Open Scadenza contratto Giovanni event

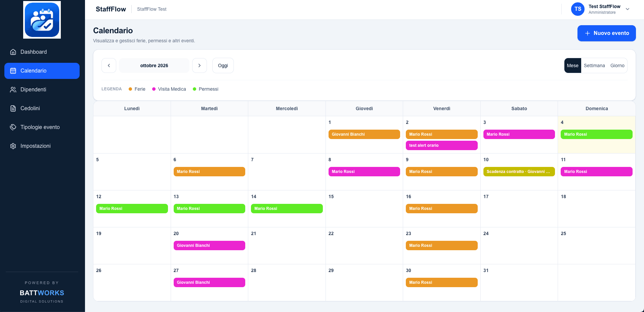(519, 172)
